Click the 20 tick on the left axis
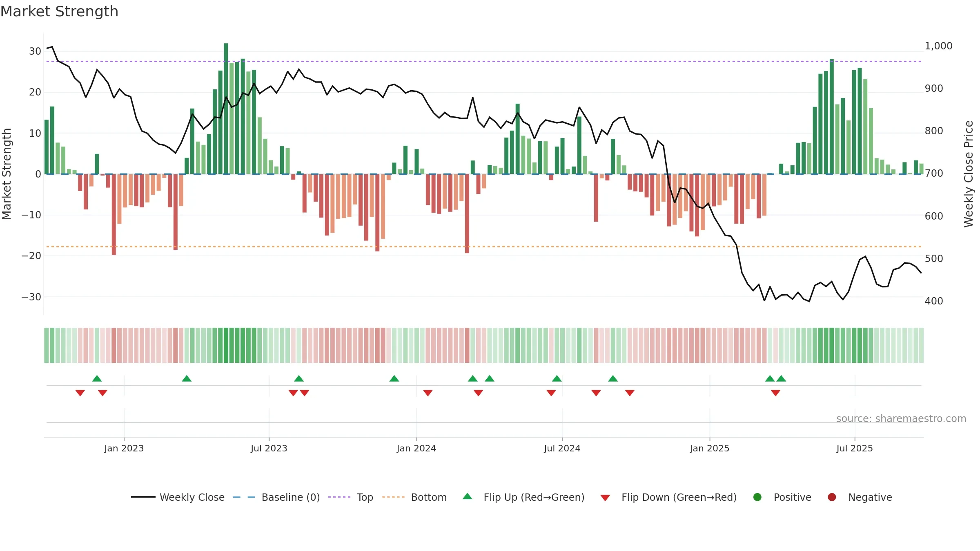Image resolution: width=980 pixels, height=551 pixels. coord(35,92)
